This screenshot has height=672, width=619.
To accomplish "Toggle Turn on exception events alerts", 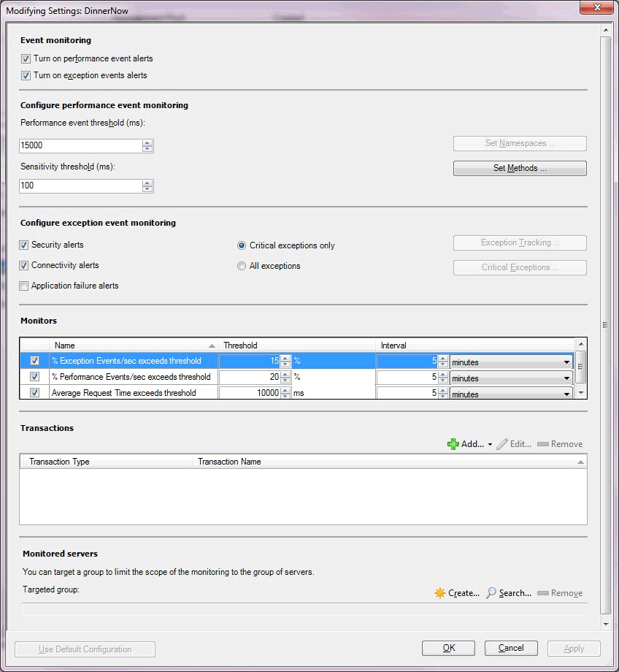I will [26, 75].
